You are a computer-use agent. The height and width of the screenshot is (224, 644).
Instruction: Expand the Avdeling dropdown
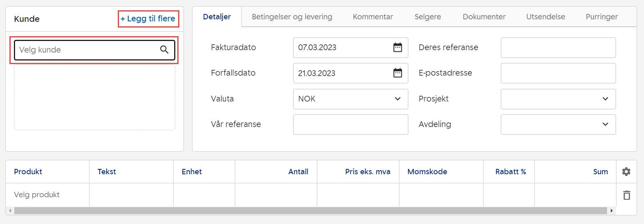tap(605, 125)
